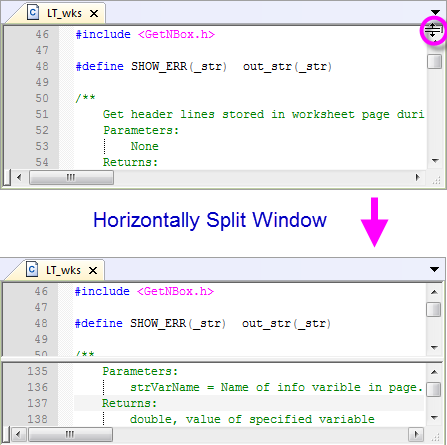Image resolution: width=447 pixels, height=445 pixels.
Task: Click the scroll-down arrow in the upper split pane
Action: pos(434,348)
